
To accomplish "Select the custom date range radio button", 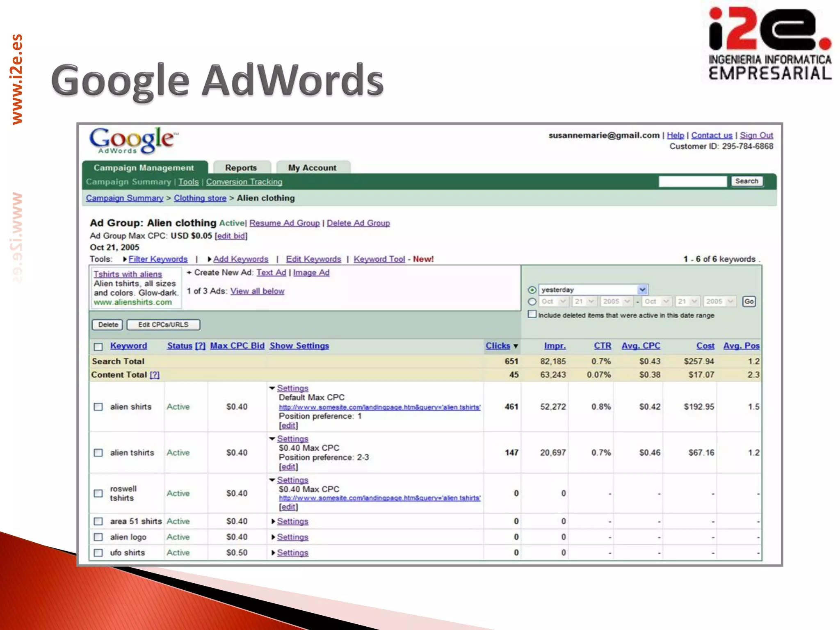I will pyautogui.click(x=532, y=302).
